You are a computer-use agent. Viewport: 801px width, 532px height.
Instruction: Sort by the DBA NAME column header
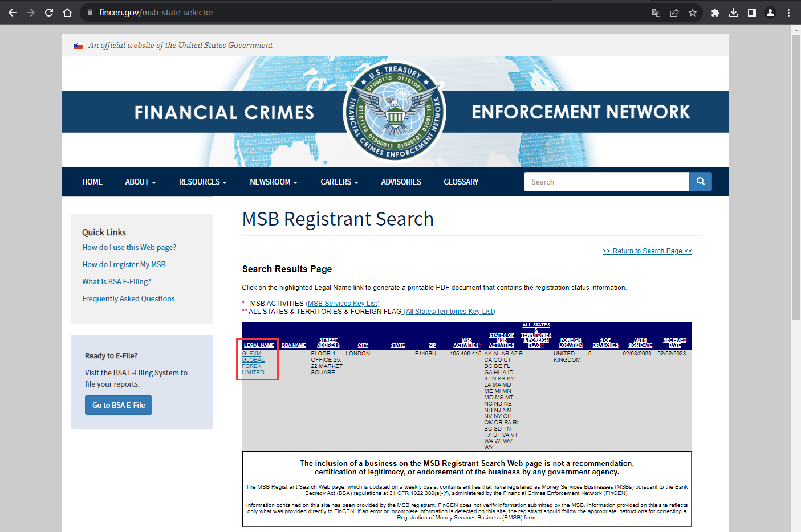[x=294, y=345]
